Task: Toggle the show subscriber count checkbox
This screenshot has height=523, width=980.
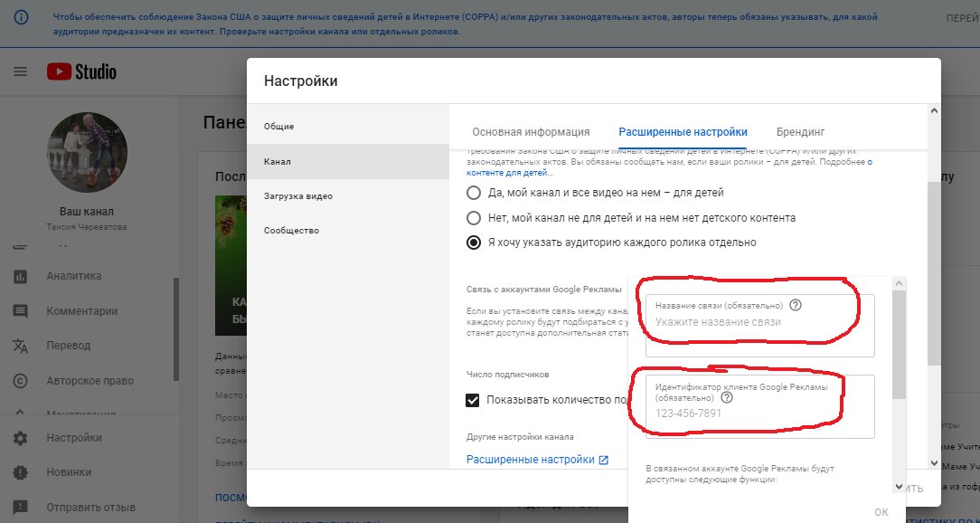Action: pyautogui.click(x=473, y=400)
